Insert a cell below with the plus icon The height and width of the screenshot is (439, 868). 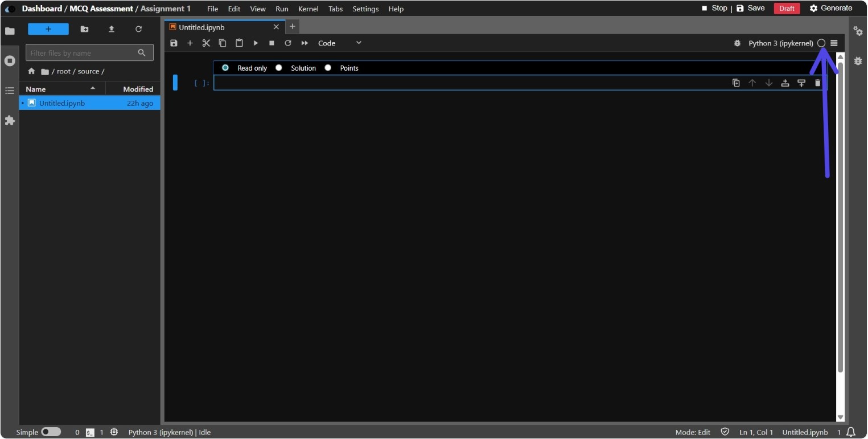click(190, 43)
